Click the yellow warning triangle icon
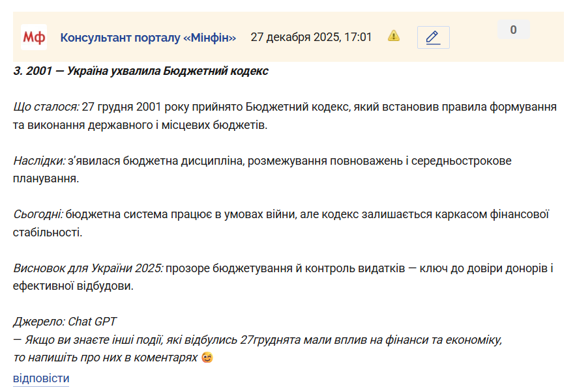The height and width of the screenshot is (392, 575). pos(394,36)
